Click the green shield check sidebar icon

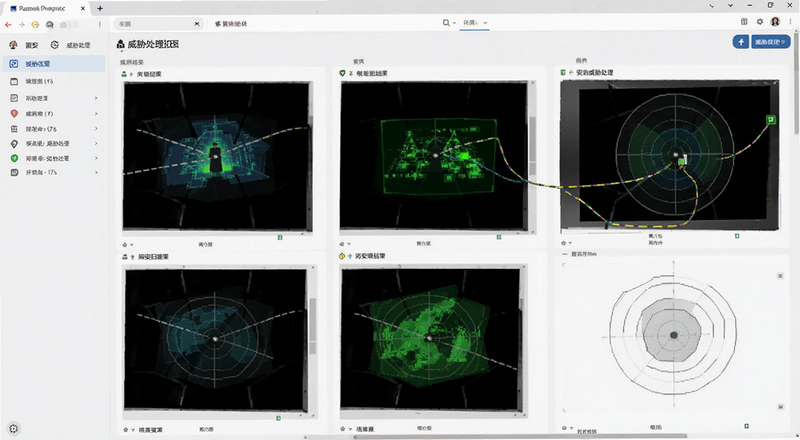(14, 158)
